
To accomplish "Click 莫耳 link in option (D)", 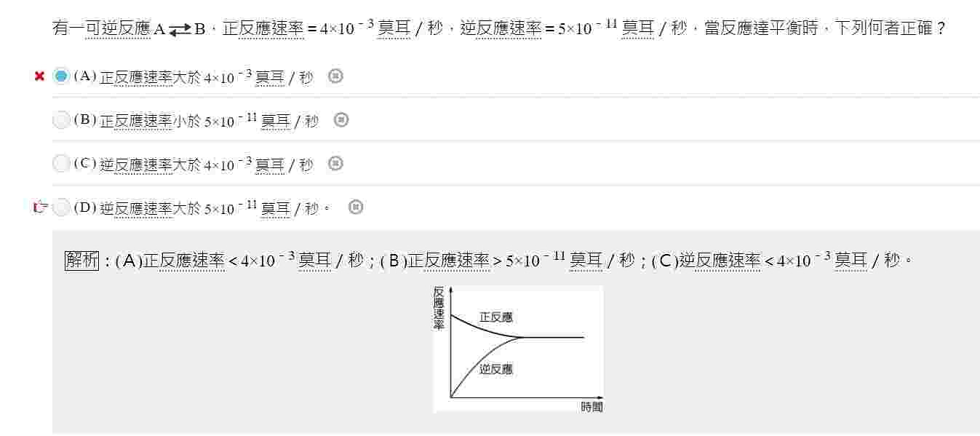I will [x=276, y=210].
